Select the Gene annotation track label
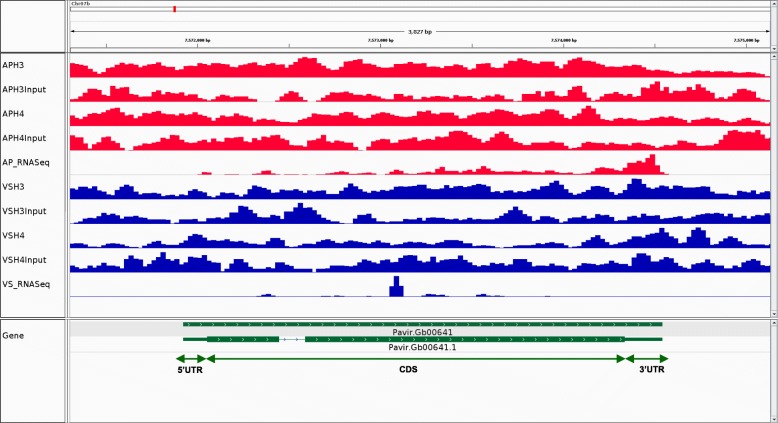The height and width of the screenshot is (423, 778). pyautogui.click(x=13, y=336)
